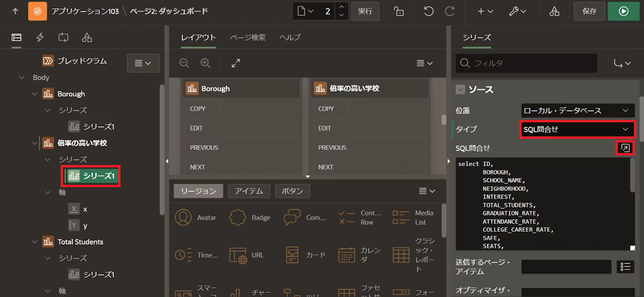Undo the last change
644x297 pixels.
coord(429,11)
